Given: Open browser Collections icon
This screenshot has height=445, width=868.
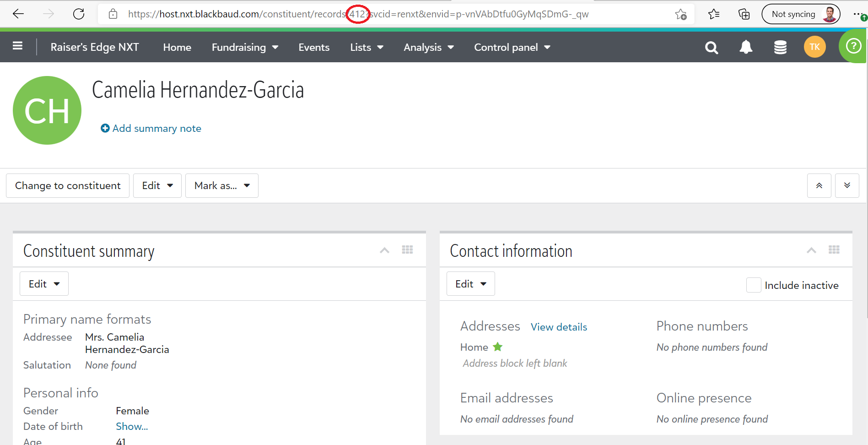Looking at the screenshot, I should (x=744, y=14).
